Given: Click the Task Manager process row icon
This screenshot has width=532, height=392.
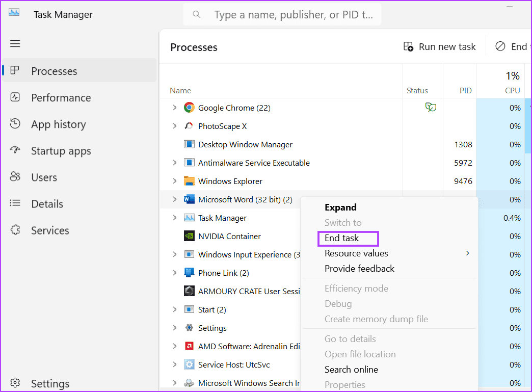Looking at the screenshot, I should (190, 218).
